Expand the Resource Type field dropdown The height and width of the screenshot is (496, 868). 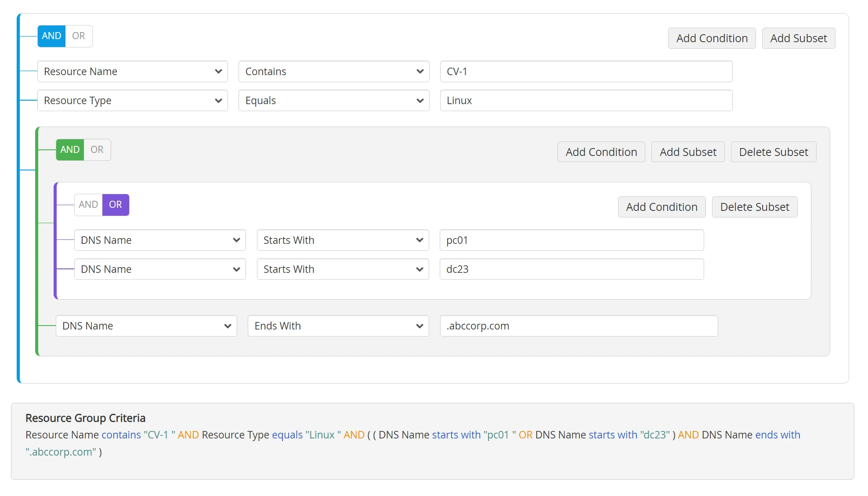click(x=132, y=101)
